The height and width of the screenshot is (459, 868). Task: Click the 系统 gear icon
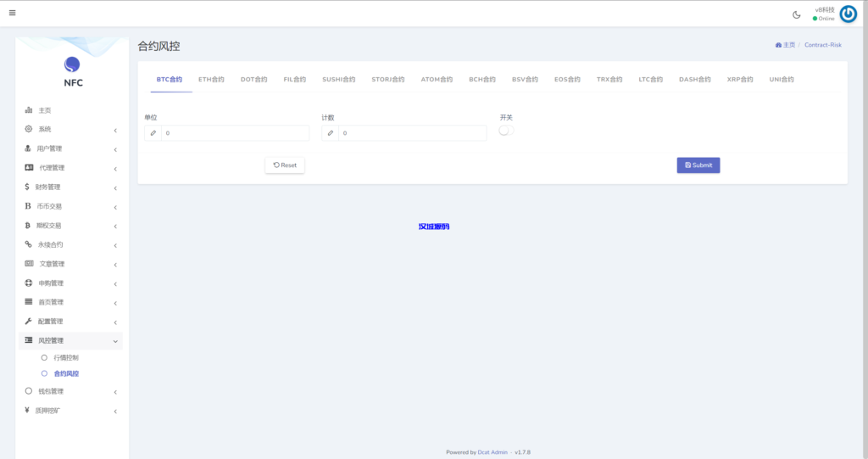pyautogui.click(x=29, y=129)
